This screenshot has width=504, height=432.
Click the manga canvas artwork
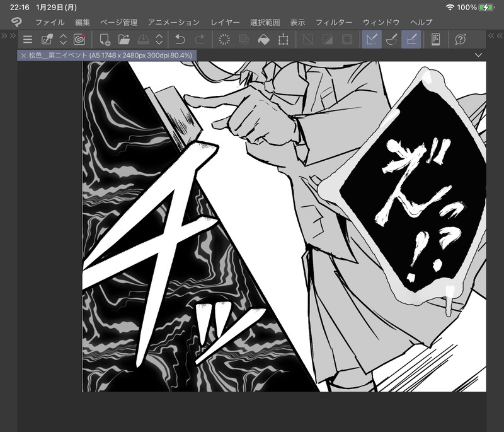[x=284, y=226]
